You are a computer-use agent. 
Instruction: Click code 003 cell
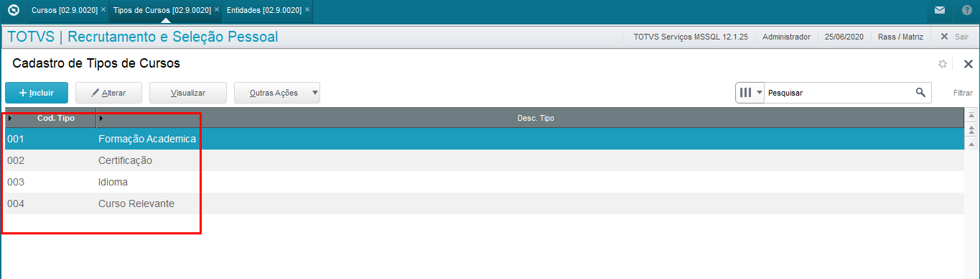tap(16, 182)
